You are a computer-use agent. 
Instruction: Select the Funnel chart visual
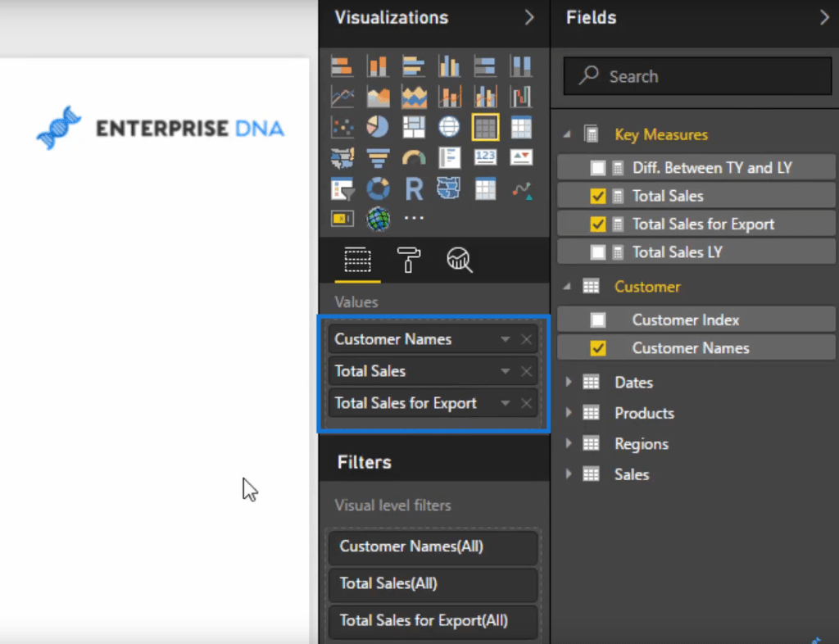378,158
